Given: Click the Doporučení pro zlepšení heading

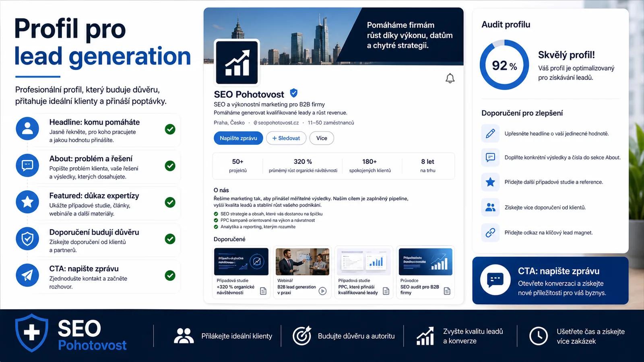Looking at the screenshot, I should click(522, 113).
